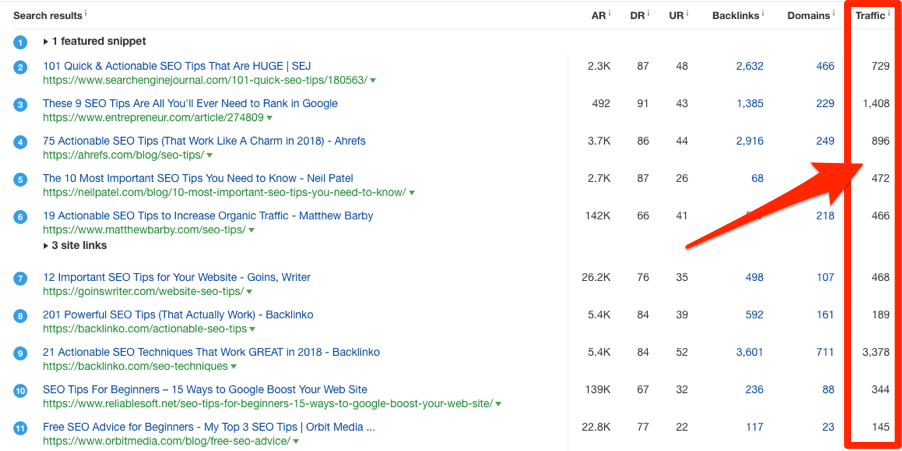
Task: Click position badge number 5
Action: (x=20, y=179)
